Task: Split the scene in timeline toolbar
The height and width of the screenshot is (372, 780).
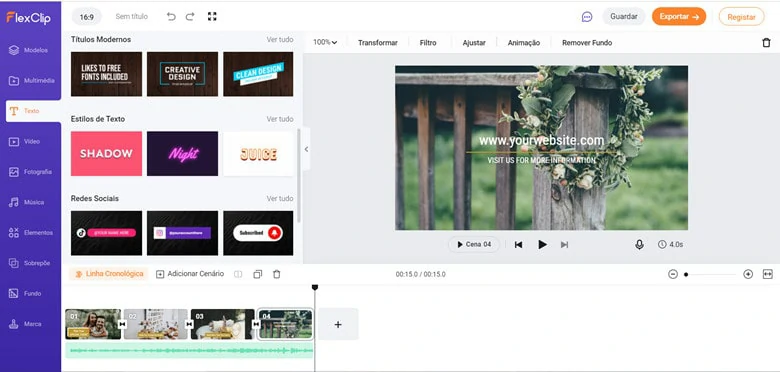Action: (x=238, y=274)
